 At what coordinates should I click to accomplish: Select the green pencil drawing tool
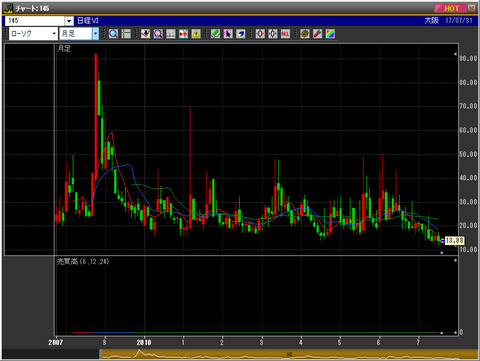coord(215,34)
